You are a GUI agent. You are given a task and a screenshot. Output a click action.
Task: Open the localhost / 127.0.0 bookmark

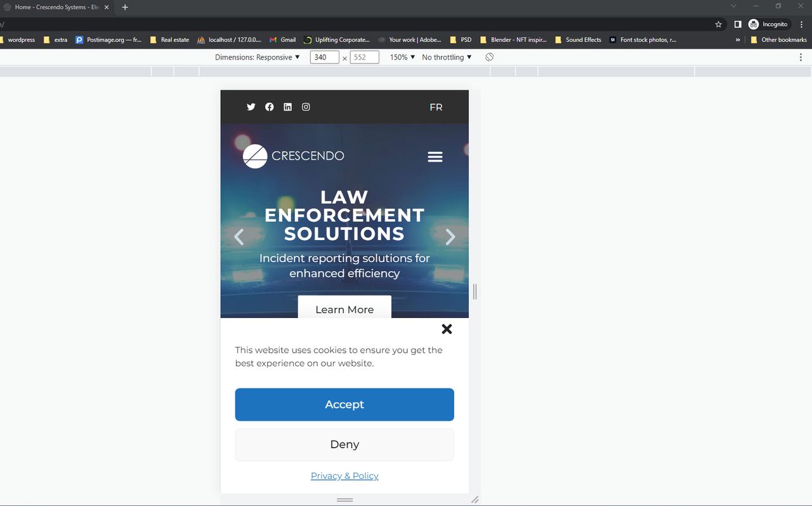tap(229, 39)
